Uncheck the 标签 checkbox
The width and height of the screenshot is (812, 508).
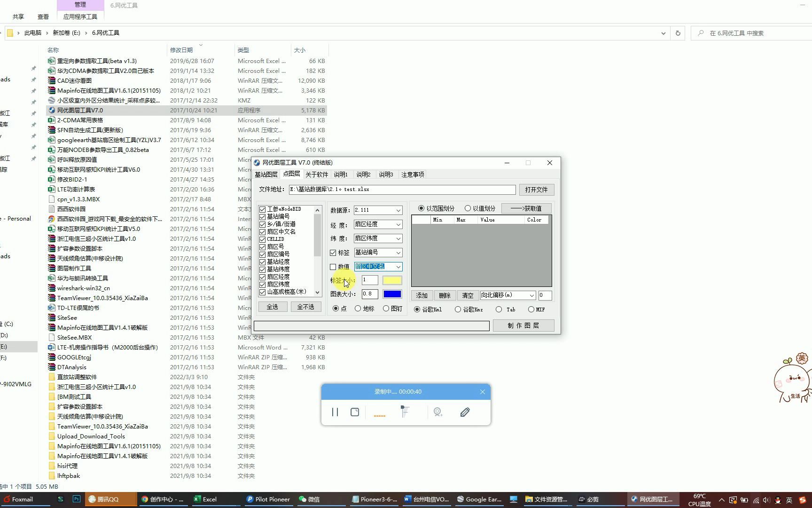click(333, 253)
